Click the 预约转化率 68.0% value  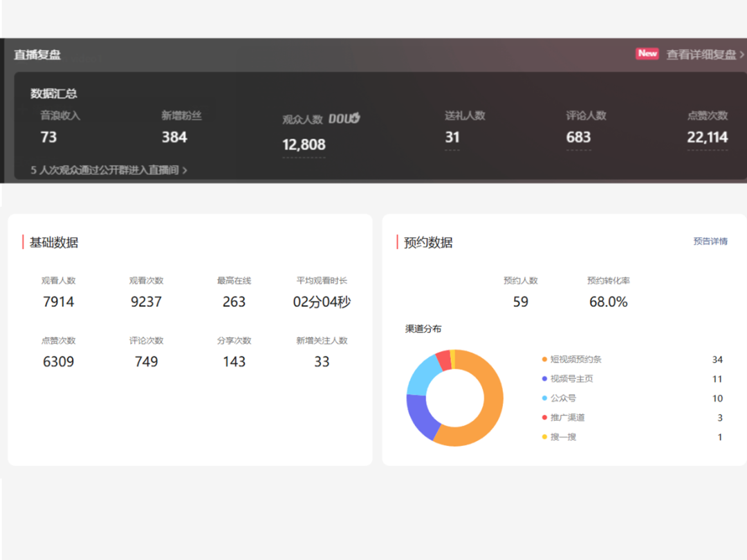[608, 302]
